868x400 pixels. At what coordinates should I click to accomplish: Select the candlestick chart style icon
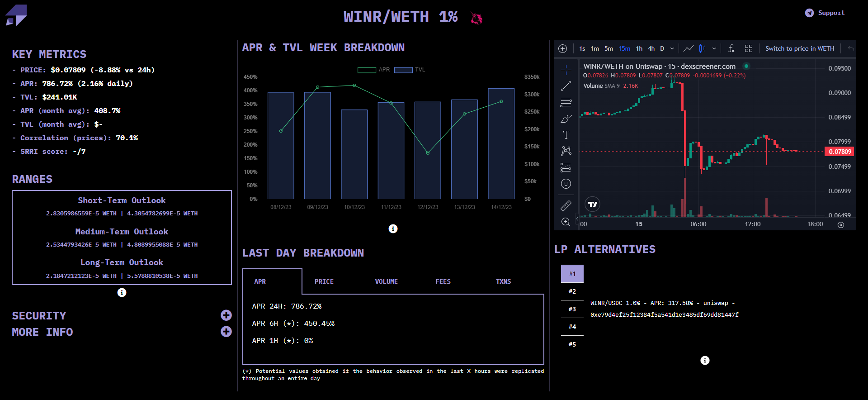click(702, 48)
